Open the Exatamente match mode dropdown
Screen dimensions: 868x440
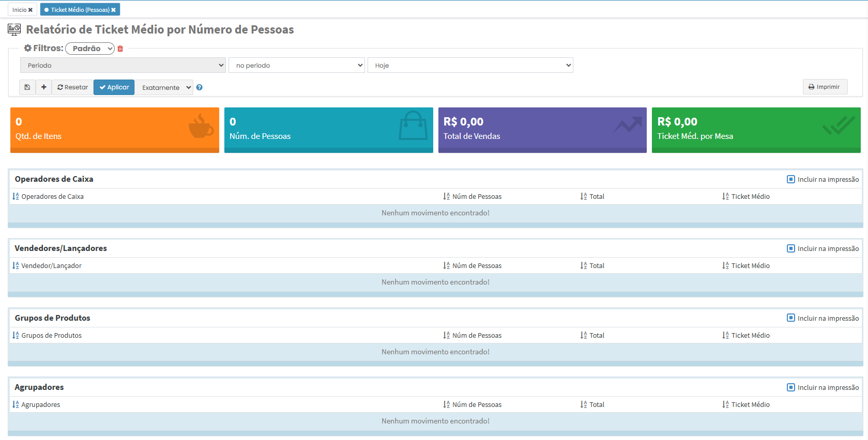pos(164,88)
